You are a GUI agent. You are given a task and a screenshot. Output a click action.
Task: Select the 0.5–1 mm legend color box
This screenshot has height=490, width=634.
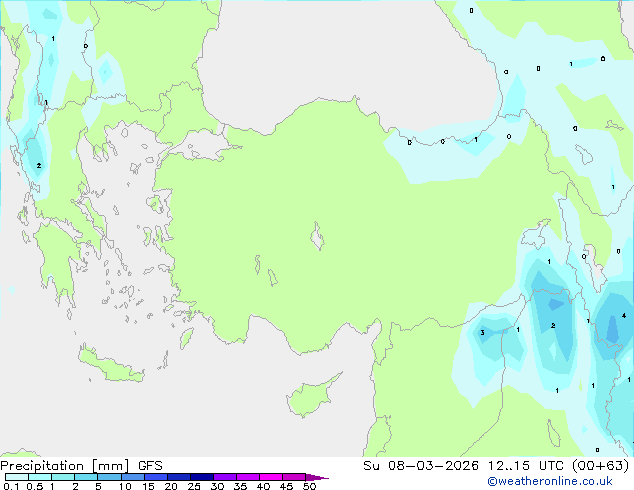pos(40,477)
